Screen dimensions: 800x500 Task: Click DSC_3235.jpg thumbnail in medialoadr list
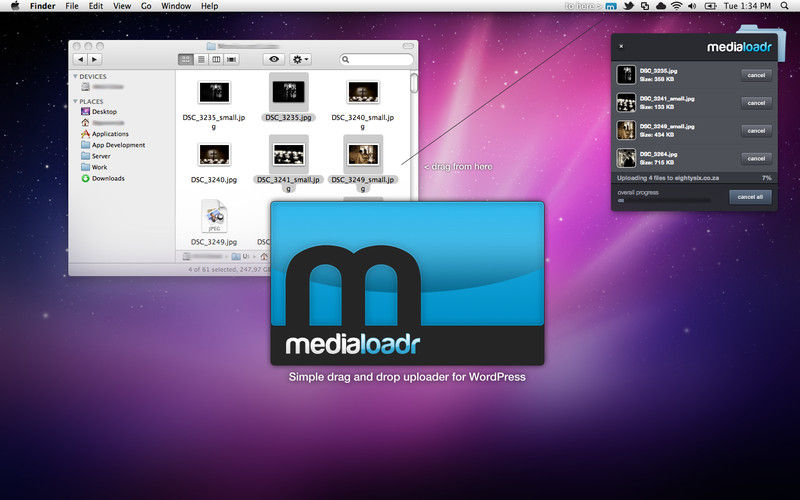click(626, 74)
